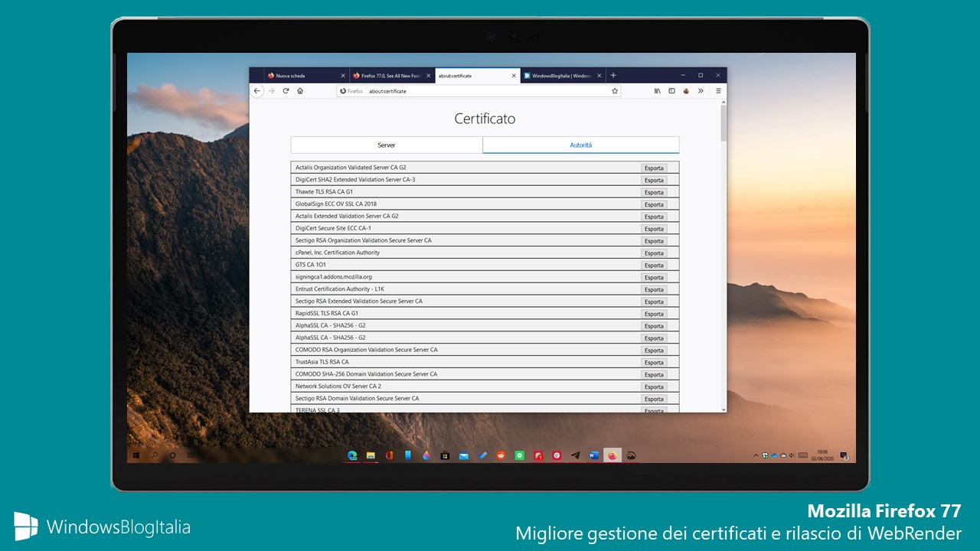Open the Firefox hamburger menu
980x551 pixels.
click(718, 90)
